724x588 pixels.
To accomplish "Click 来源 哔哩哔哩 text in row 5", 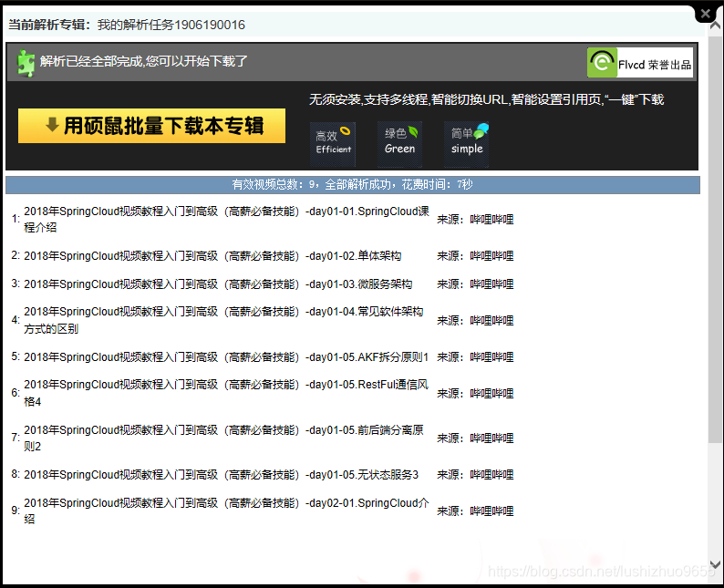I will point(475,356).
